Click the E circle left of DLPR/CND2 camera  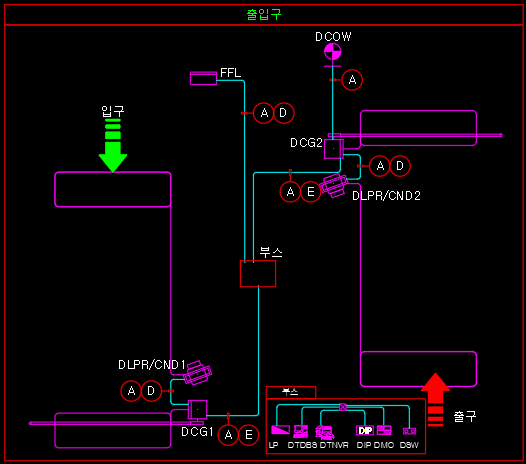tap(310, 192)
